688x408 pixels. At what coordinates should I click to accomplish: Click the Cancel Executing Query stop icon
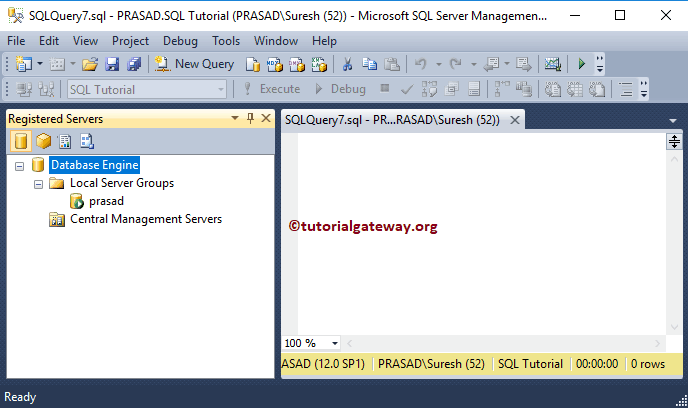tap(385, 89)
